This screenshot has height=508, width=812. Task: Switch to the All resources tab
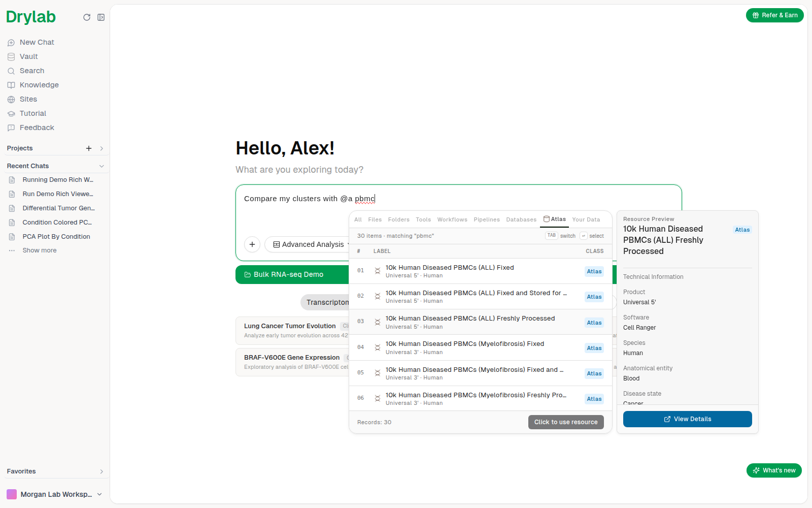click(358, 219)
